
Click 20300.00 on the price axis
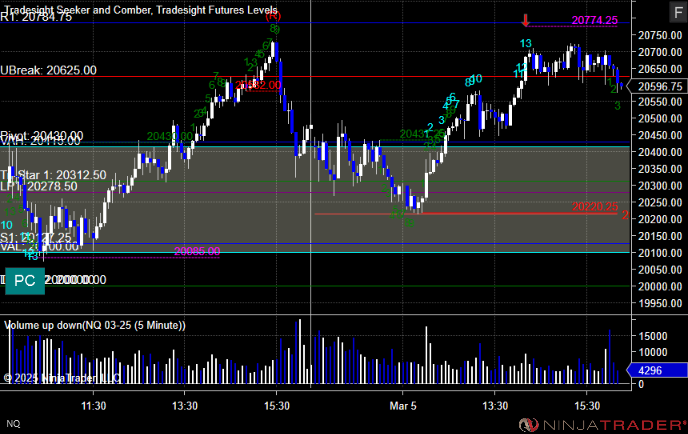coord(660,186)
